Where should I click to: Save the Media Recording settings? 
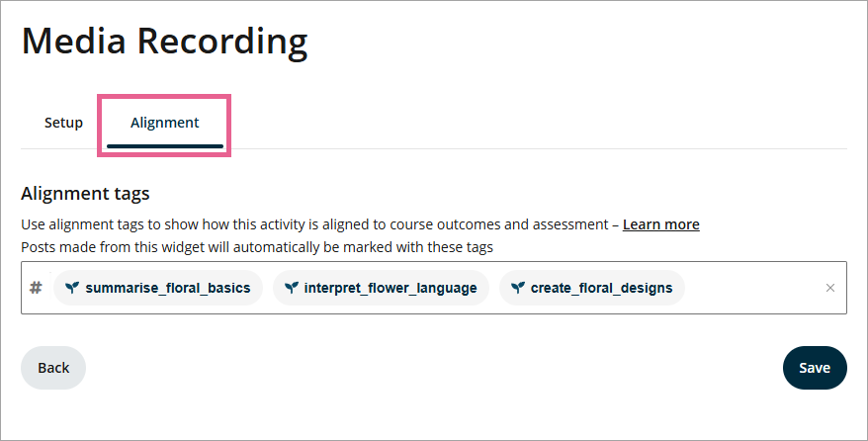tap(814, 368)
